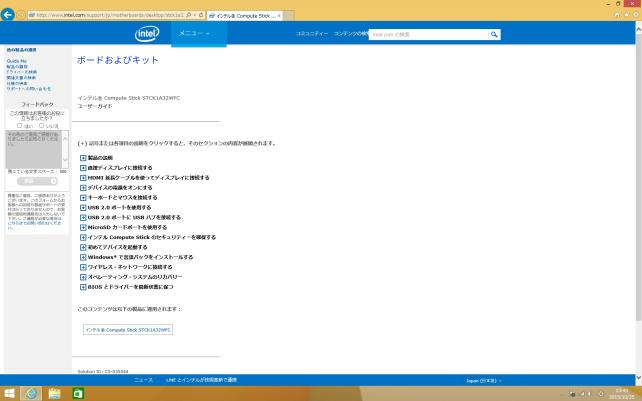
Task: Open the green Store app on taskbar
Action: pyautogui.click(x=78, y=394)
